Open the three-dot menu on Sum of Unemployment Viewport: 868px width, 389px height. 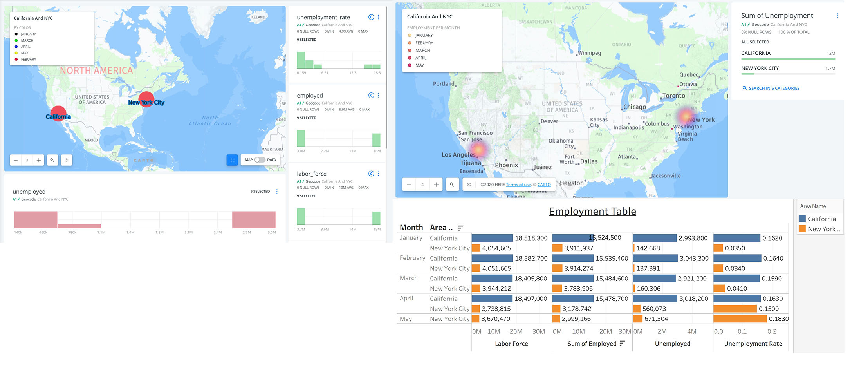[x=837, y=15]
